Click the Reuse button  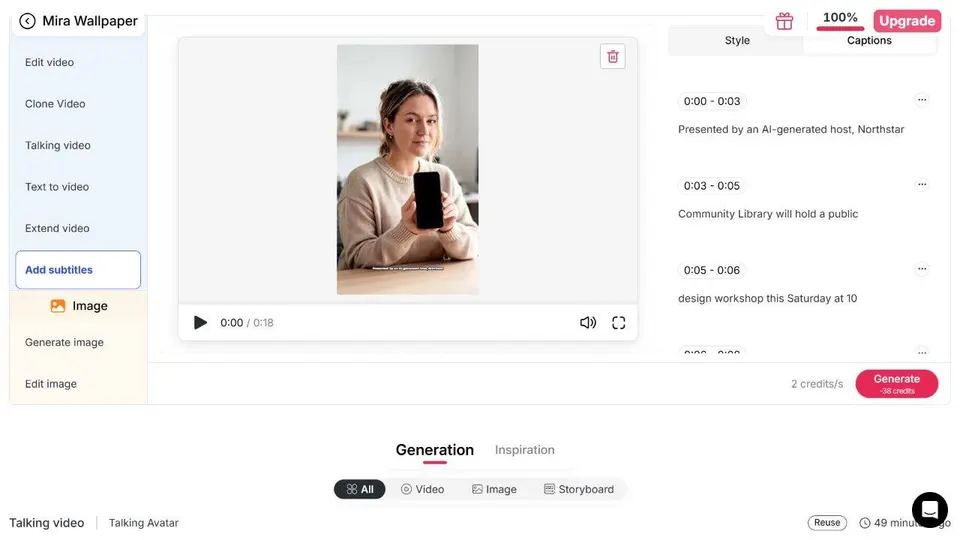tap(827, 522)
